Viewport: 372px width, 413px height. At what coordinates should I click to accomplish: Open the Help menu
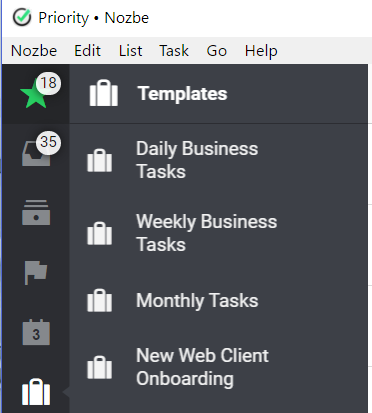pyautogui.click(x=261, y=51)
